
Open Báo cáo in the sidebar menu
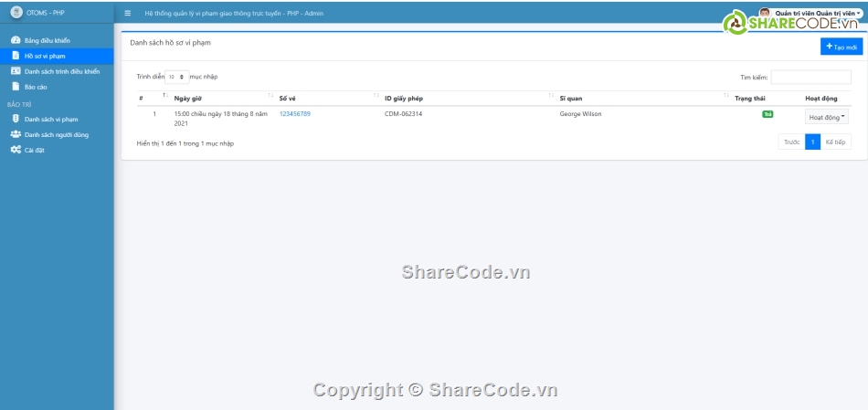37,87
